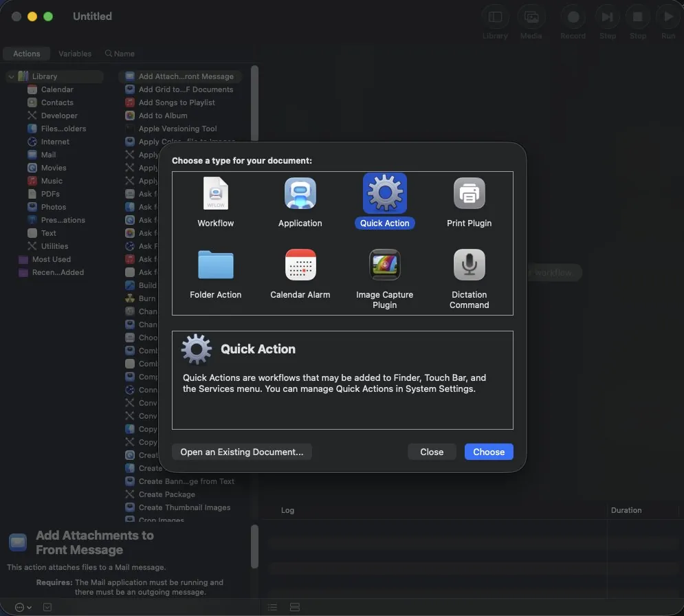The width and height of the screenshot is (684, 616).
Task: Select Calendar in the library sidebar
Action: (x=57, y=89)
